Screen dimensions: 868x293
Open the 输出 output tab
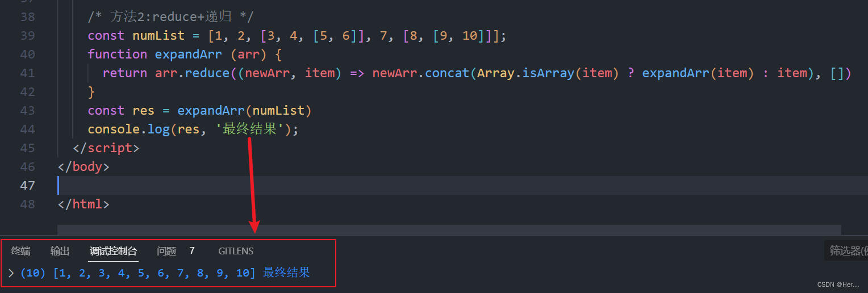tap(60, 251)
